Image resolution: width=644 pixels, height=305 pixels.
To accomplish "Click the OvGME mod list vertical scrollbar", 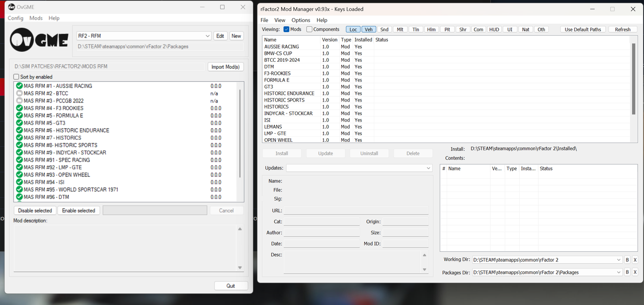I will tap(240, 133).
